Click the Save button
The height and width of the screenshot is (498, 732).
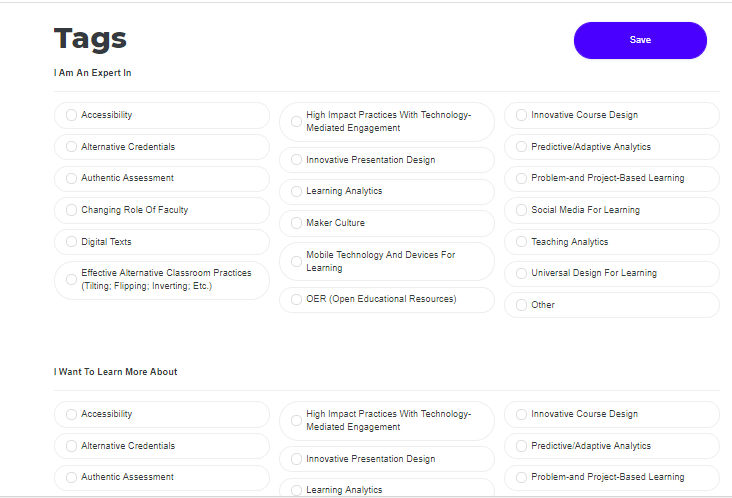[x=640, y=40]
